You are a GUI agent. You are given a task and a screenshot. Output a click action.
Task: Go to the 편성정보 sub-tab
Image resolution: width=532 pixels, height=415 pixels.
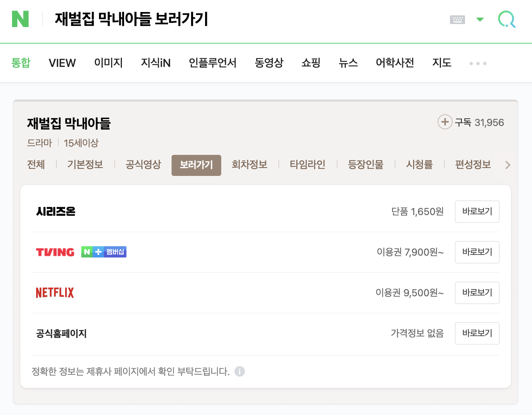click(473, 165)
